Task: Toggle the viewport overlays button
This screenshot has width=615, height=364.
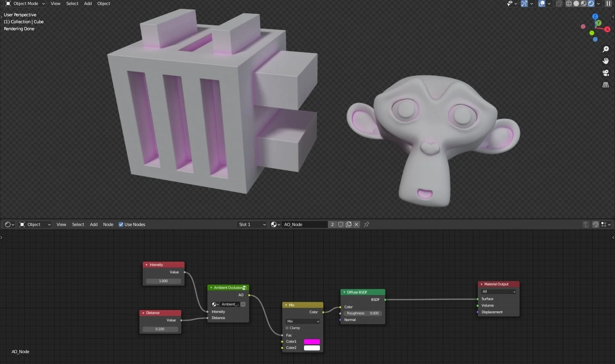Action: pyautogui.click(x=542, y=3)
